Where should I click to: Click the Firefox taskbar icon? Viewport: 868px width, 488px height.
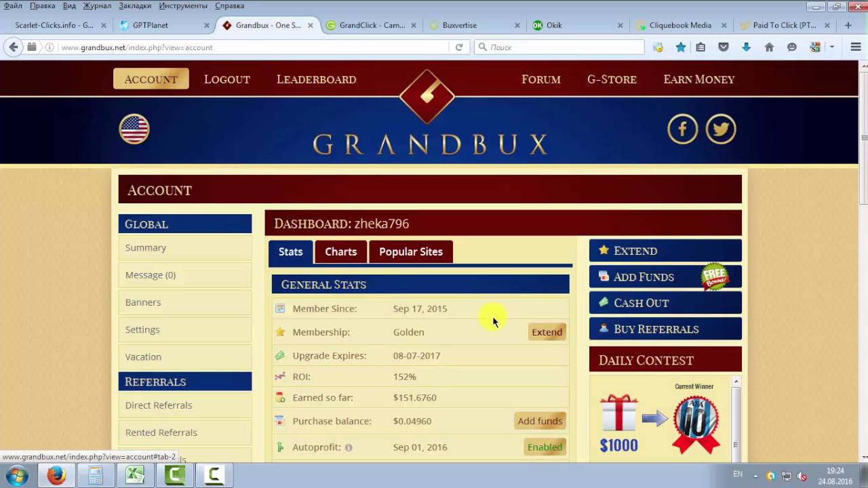click(x=56, y=476)
